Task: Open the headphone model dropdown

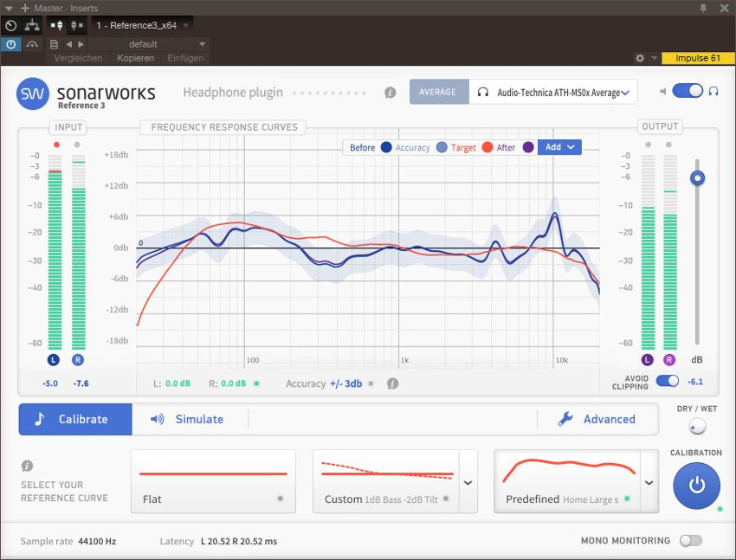Action: click(553, 92)
